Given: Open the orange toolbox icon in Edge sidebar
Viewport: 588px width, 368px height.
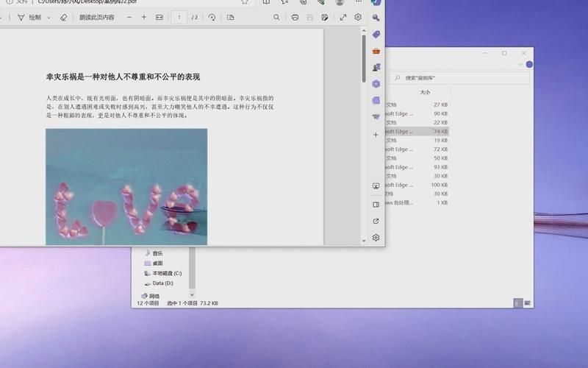Looking at the screenshot, I should point(376,51).
